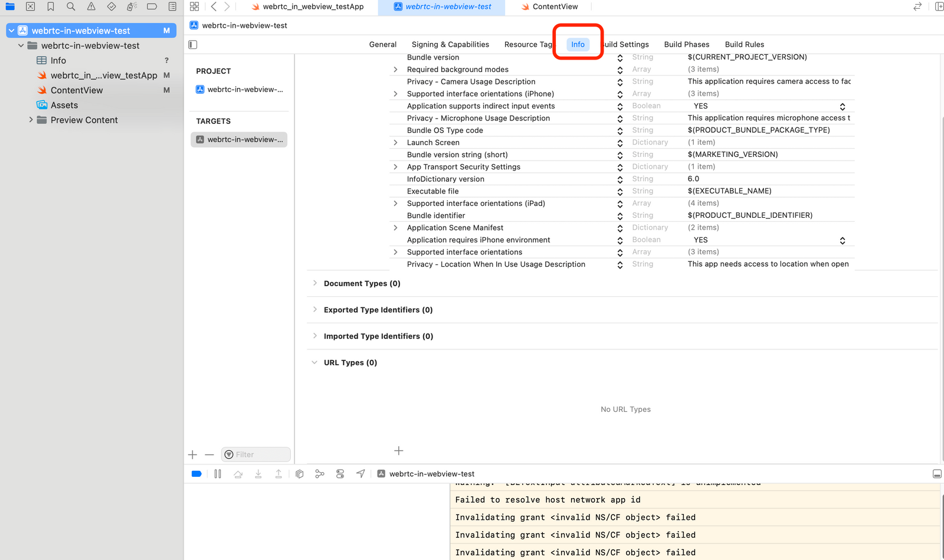The height and width of the screenshot is (560, 944).
Task: Show the Issue navigator warning icon
Action: tap(91, 6)
